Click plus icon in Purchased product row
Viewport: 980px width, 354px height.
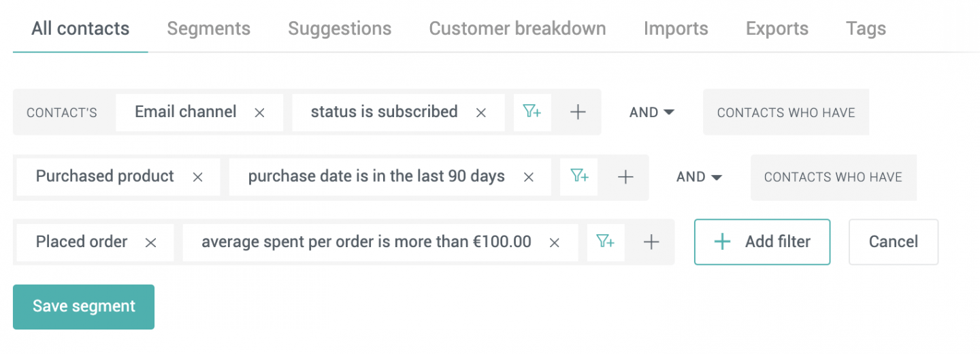click(x=625, y=177)
